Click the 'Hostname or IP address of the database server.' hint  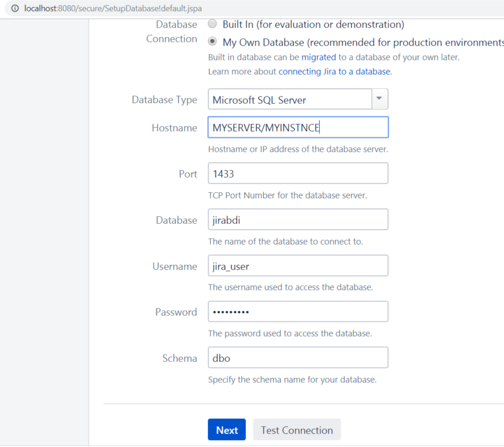click(x=298, y=149)
